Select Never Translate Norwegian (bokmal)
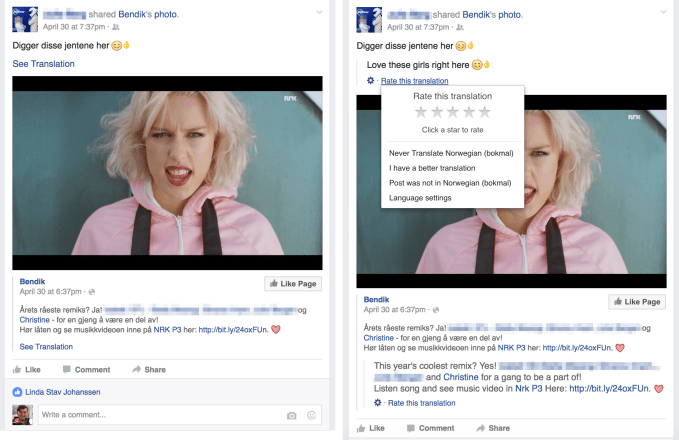 (451, 153)
